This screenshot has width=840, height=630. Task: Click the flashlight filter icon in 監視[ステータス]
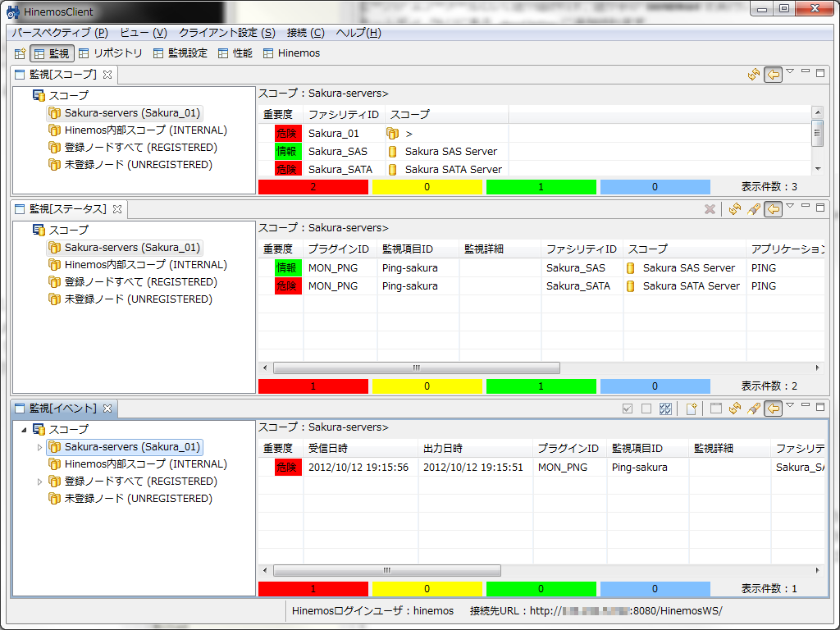point(754,209)
